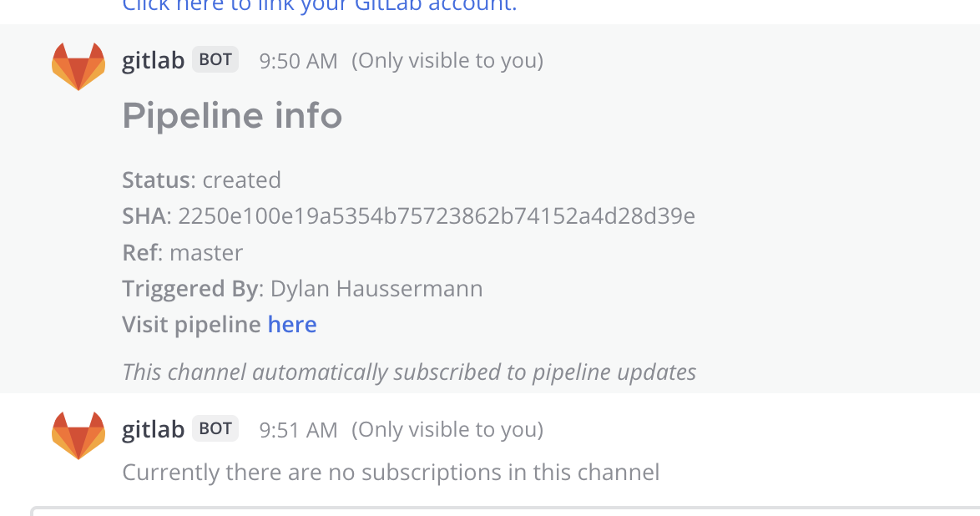Open the pipeline via the 'here' link
980x516 pixels.
tap(291, 324)
